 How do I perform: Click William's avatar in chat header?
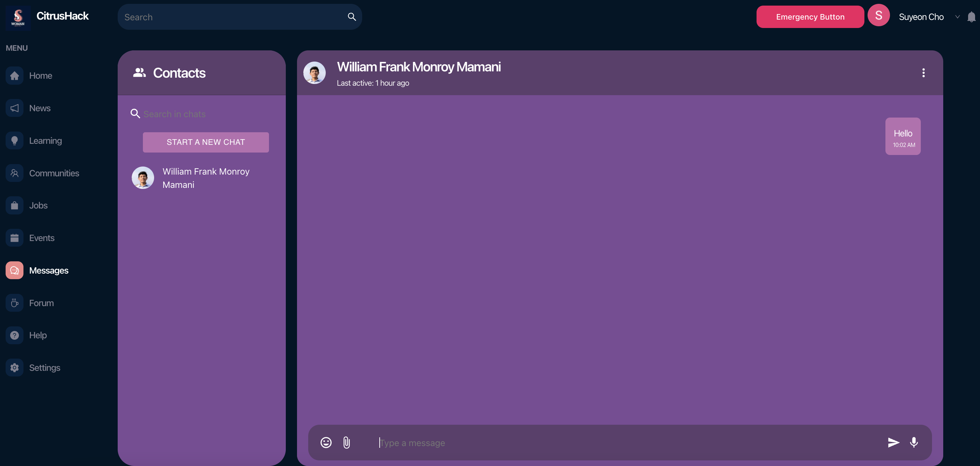click(x=314, y=73)
